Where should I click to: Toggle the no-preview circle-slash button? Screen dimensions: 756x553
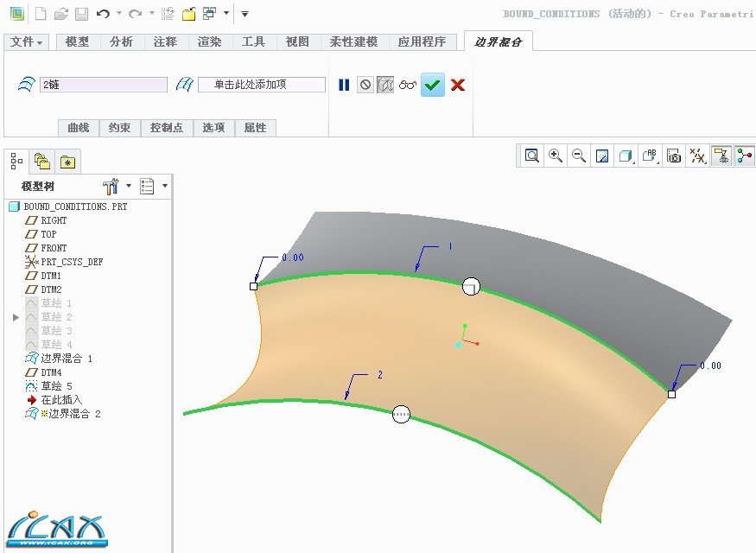coord(365,85)
